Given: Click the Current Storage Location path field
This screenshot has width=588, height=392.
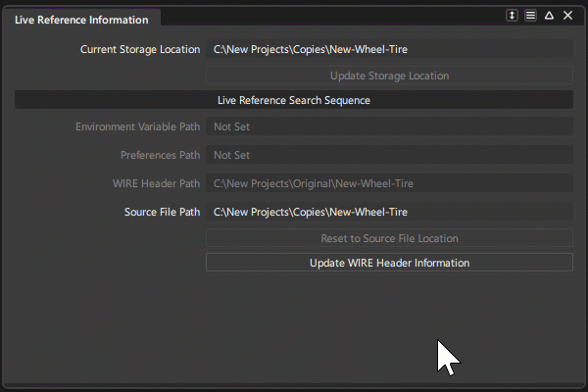Looking at the screenshot, I should pos(389,49).
